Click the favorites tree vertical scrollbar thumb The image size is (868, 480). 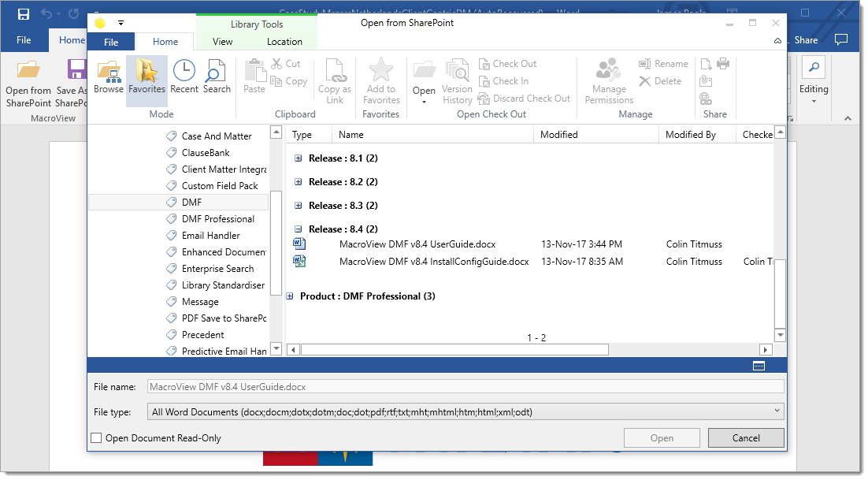point(276,244)
